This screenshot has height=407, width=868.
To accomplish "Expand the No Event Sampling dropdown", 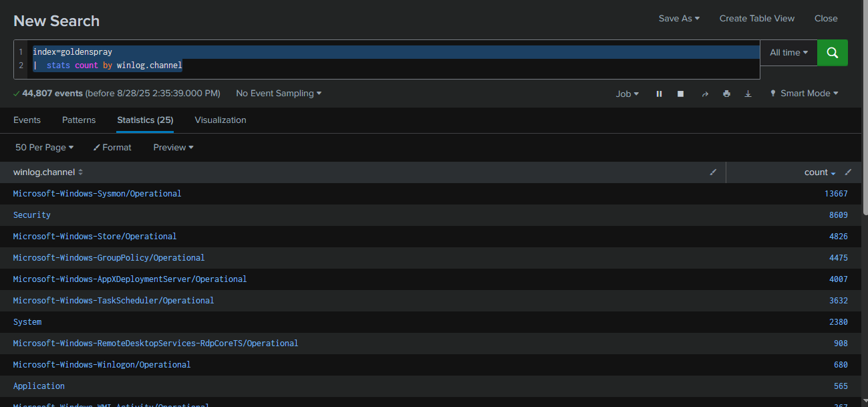I will pyautogui.click(x=279, y=94).
